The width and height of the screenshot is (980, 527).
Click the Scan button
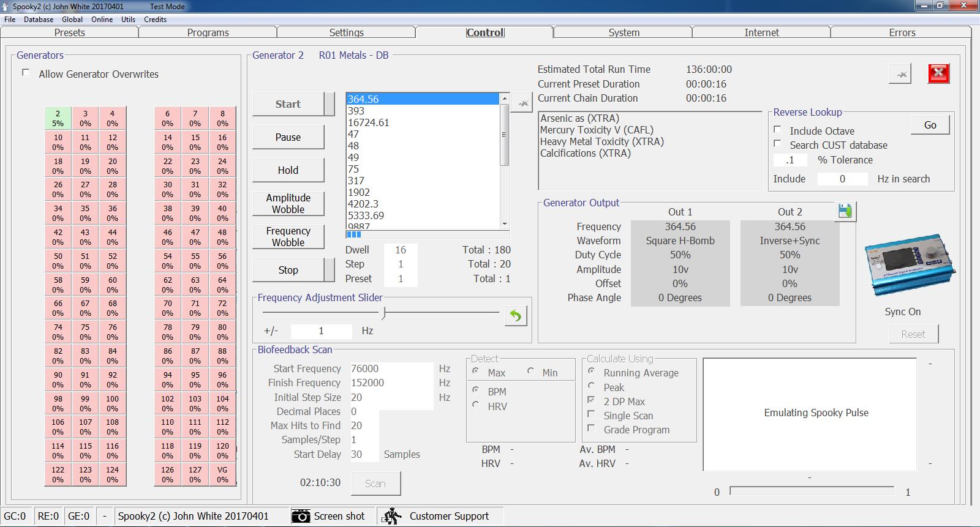375,484
